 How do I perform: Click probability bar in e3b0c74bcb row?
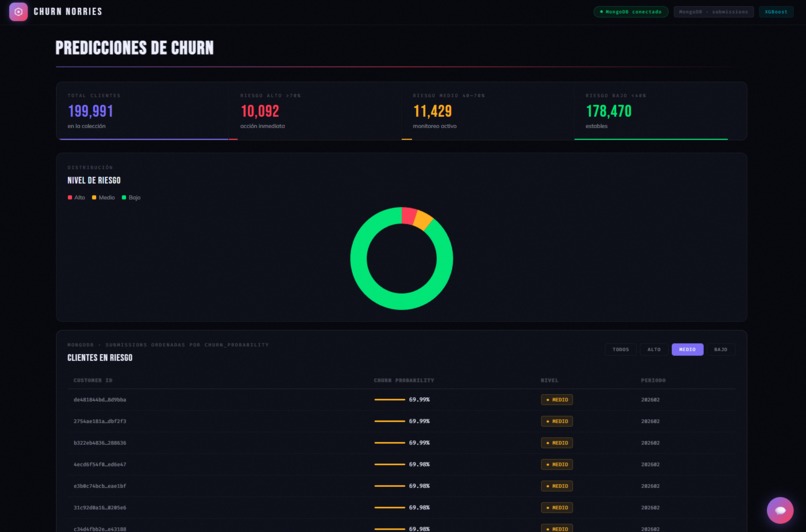(x=390, y=486)
